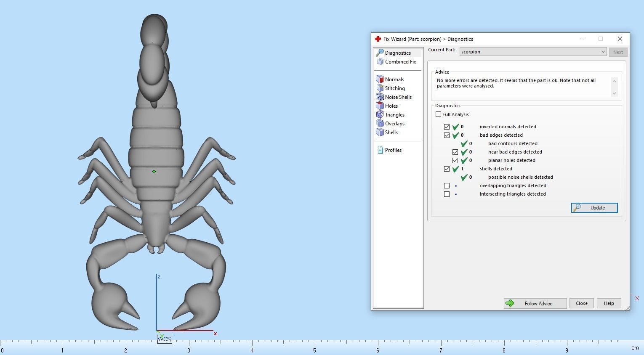Click the cm unit label on ruler
This screenshot has width=644, height=355.
635,348
